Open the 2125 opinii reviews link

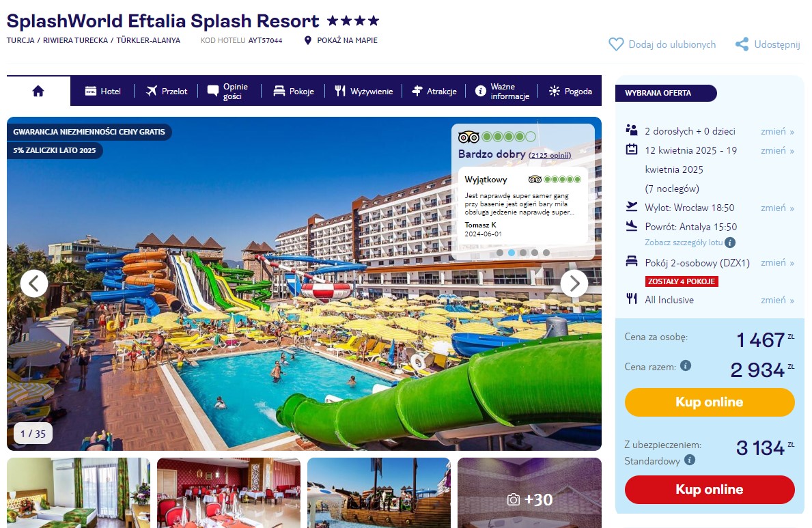click(x=550, y=156)
